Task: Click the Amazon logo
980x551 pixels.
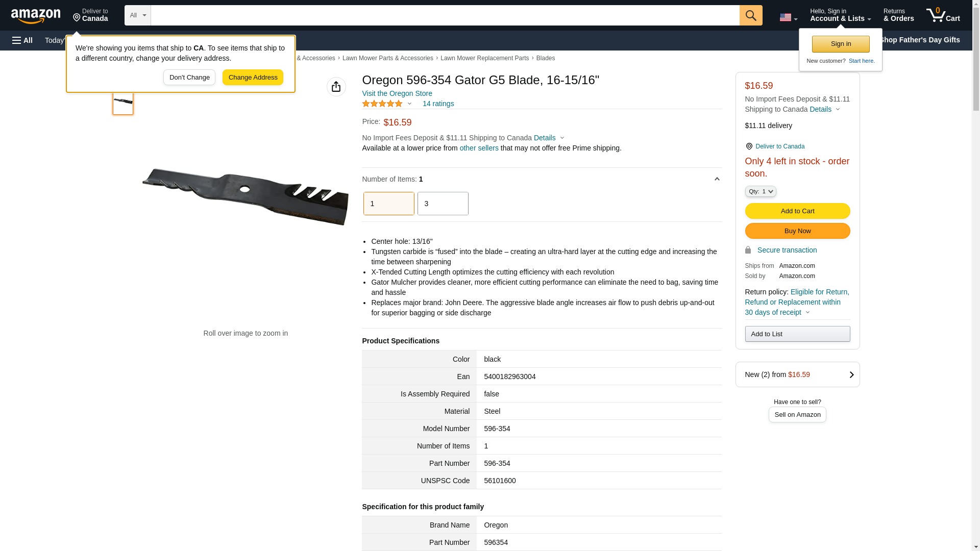Action: pos(36,16)
